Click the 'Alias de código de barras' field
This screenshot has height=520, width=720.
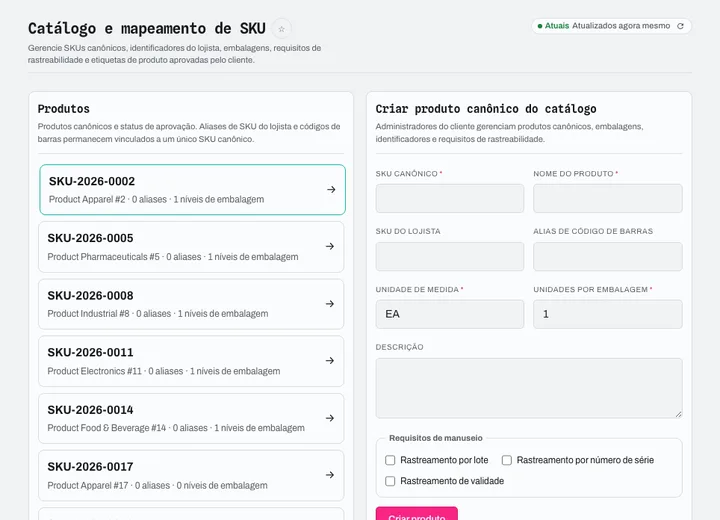pos(608,256)
